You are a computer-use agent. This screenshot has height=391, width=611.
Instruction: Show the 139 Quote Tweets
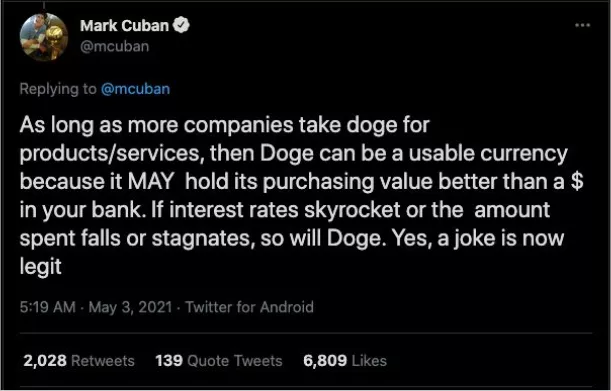[x=219, y=361]
